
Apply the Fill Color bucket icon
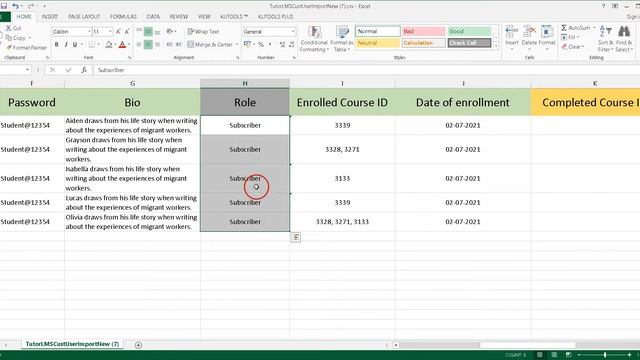[109, 44]
